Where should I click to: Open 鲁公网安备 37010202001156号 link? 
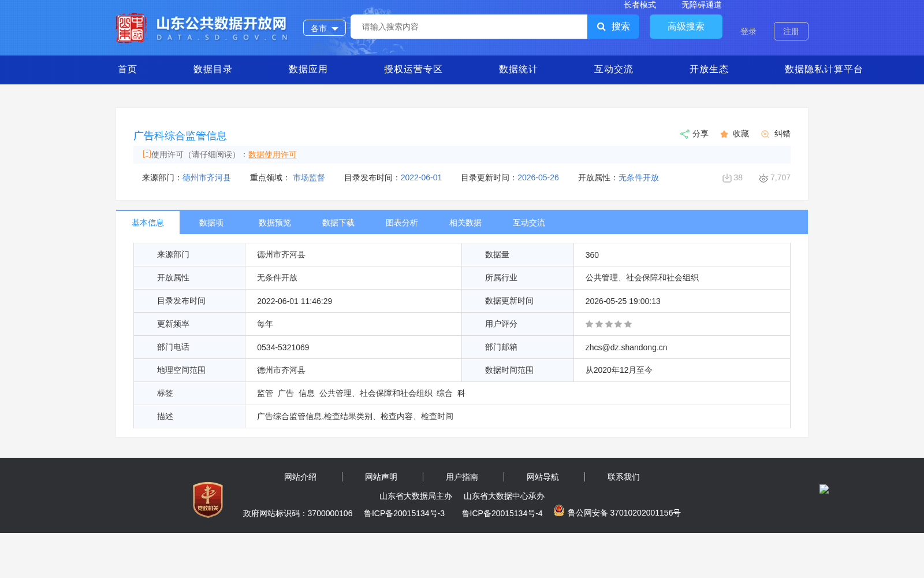(624, 513)
